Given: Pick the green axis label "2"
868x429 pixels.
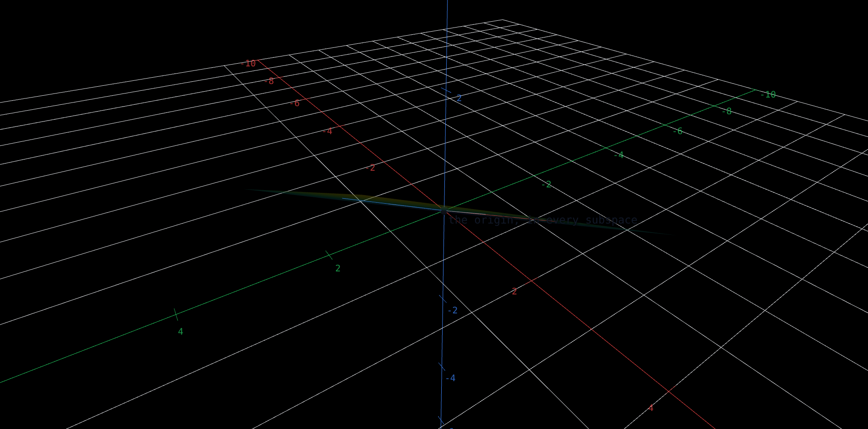Looking at the screenshot, I should pos(338,269).
